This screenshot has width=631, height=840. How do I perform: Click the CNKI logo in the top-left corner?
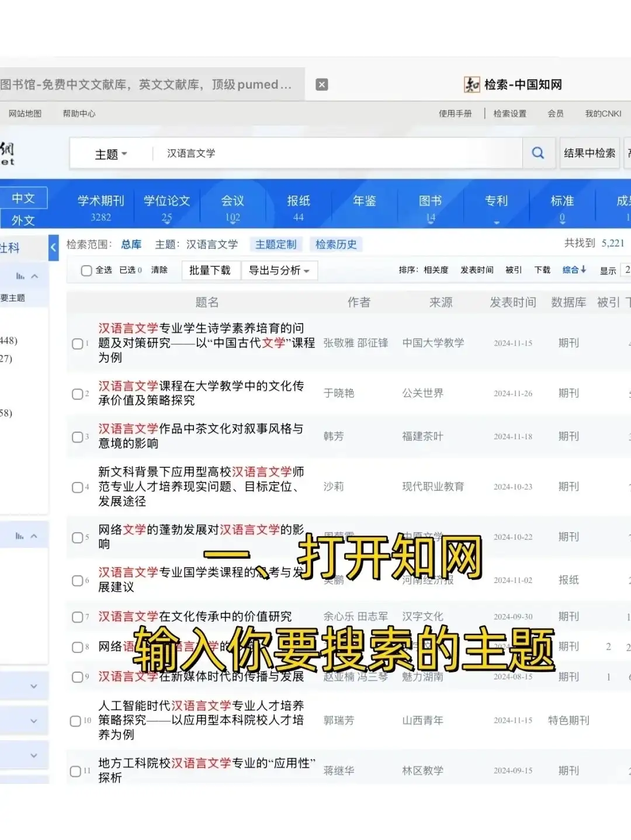8,152
